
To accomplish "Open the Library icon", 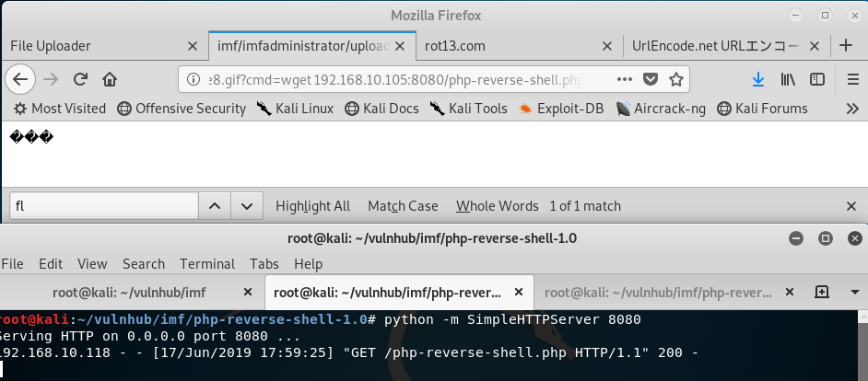I will point(788,80).
